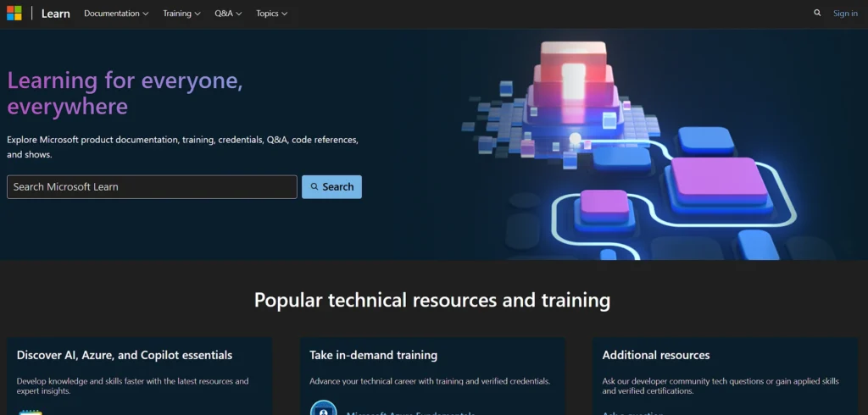Click the blue Search button
The image size is (868, 415).
click(x=331, y=187)
